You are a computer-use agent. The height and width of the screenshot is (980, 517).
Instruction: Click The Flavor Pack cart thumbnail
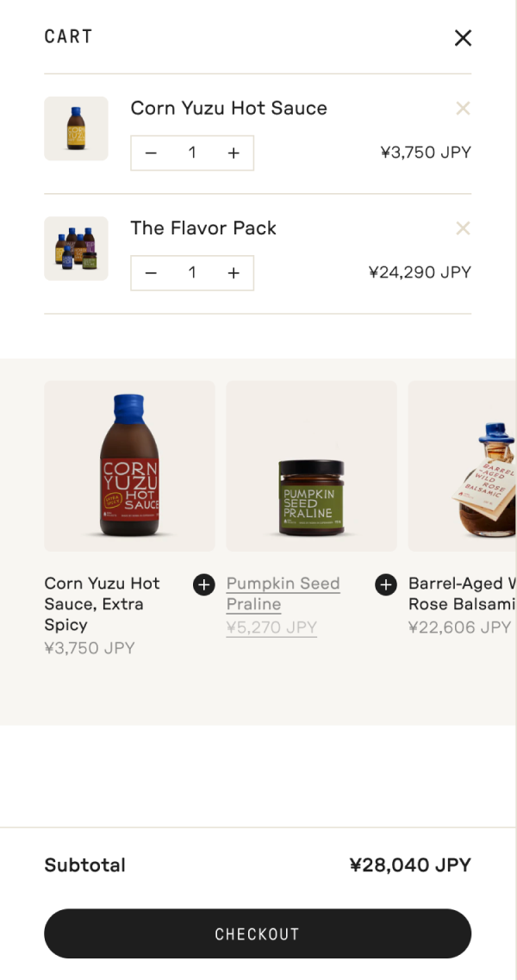pos(76,248)
